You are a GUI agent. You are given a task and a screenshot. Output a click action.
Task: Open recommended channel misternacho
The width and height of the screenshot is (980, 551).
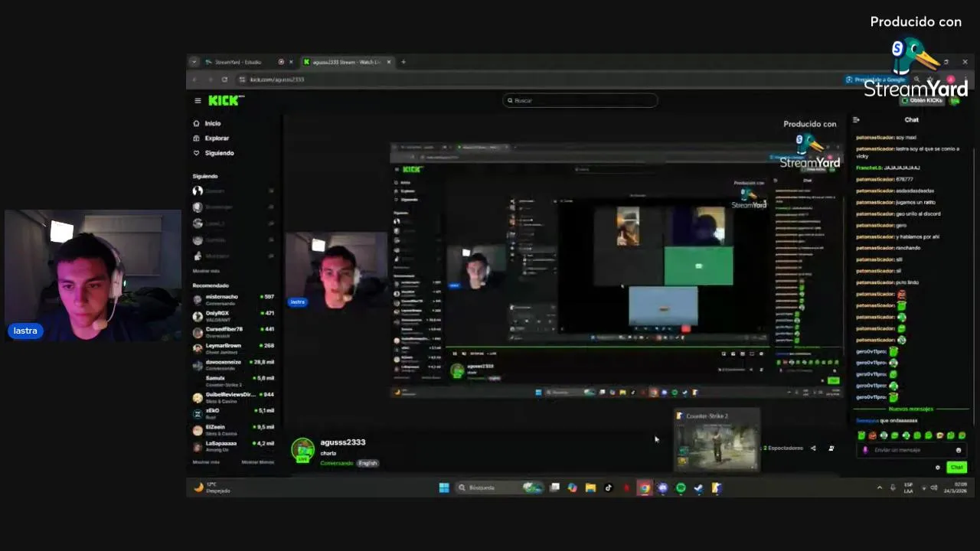click(x=233, y=299)
